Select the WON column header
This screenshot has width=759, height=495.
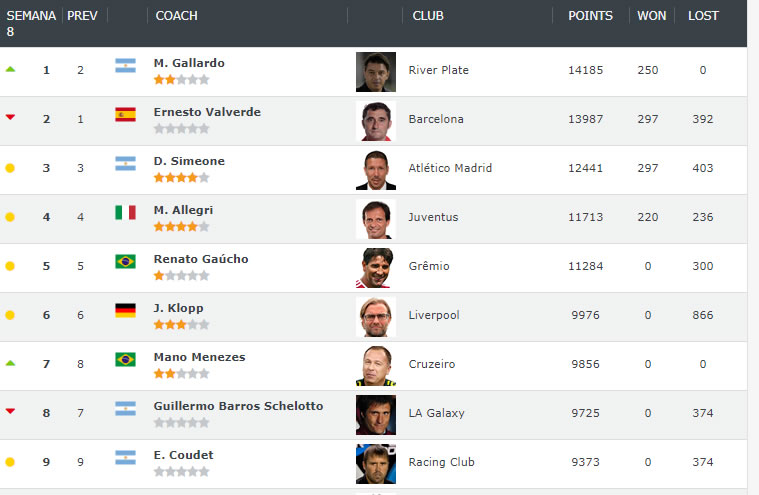point(652,16)
